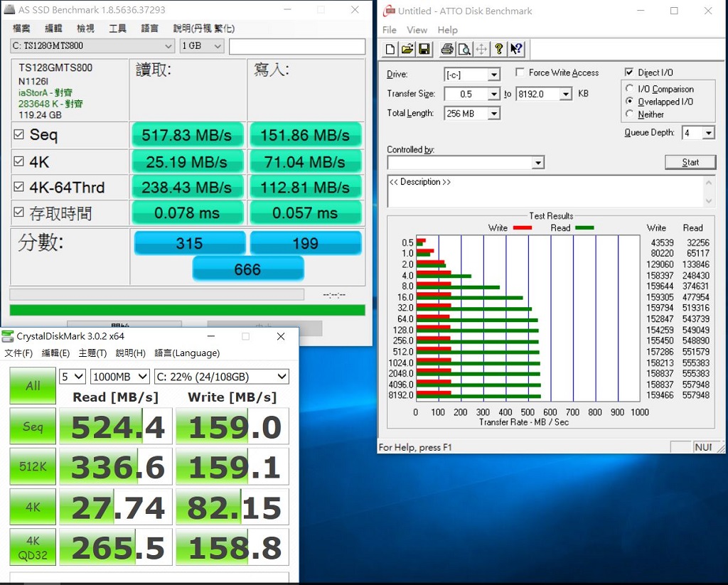Open CrystalDiskMark C: 22% drive dropdown

(x=222, y=377)
